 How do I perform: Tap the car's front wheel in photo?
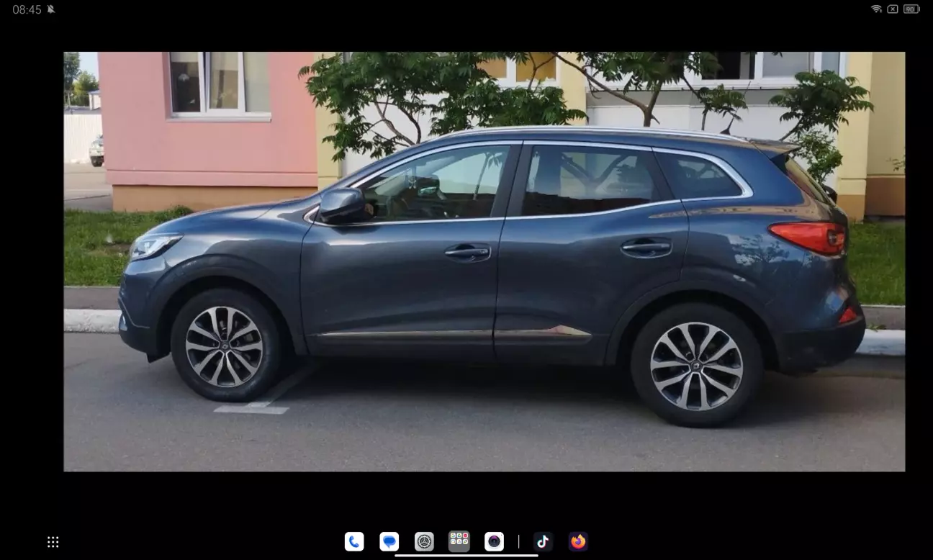pyautogui.click(x=224, y=346)
